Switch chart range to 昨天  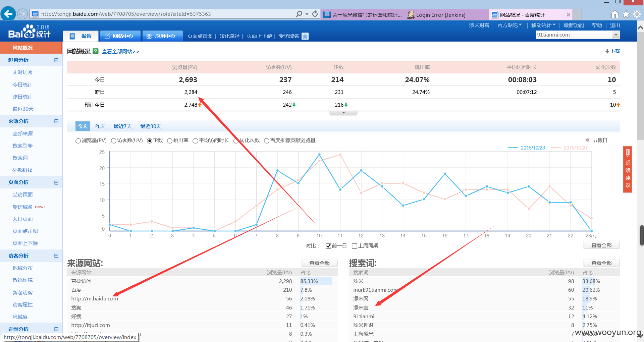coord(101,126)
